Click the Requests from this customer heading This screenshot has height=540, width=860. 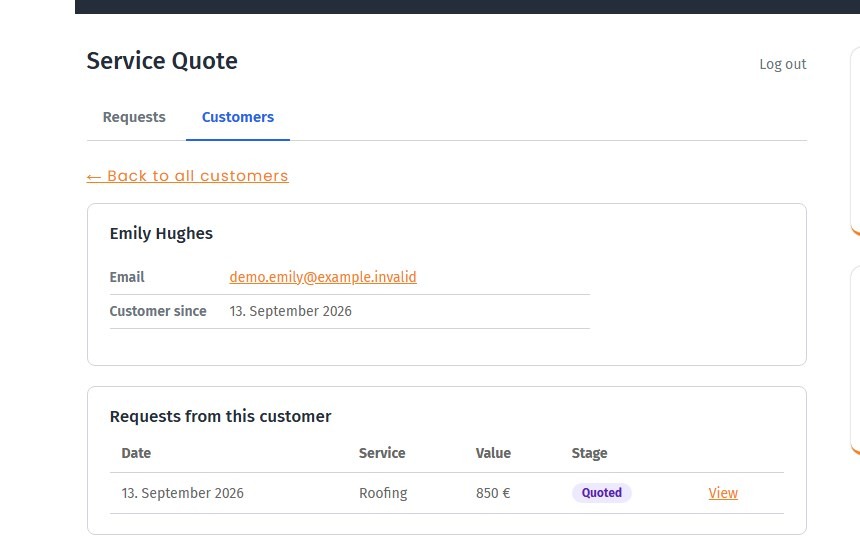220,417
